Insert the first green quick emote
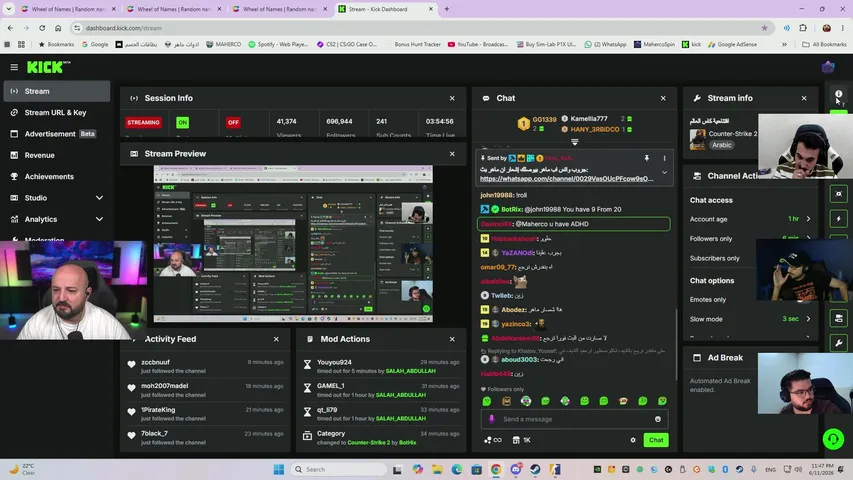853x480 pixels. pyautogui.click(x=487, y=401)
